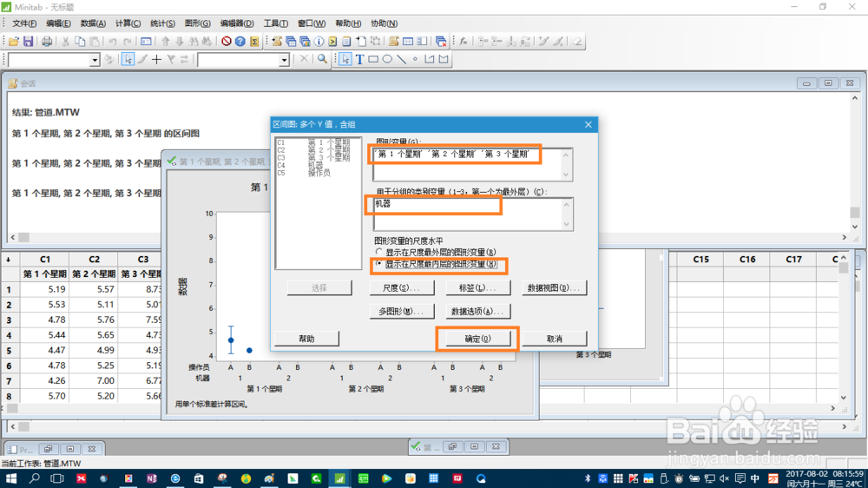Select the text T drawing tool

pos(359,59)
